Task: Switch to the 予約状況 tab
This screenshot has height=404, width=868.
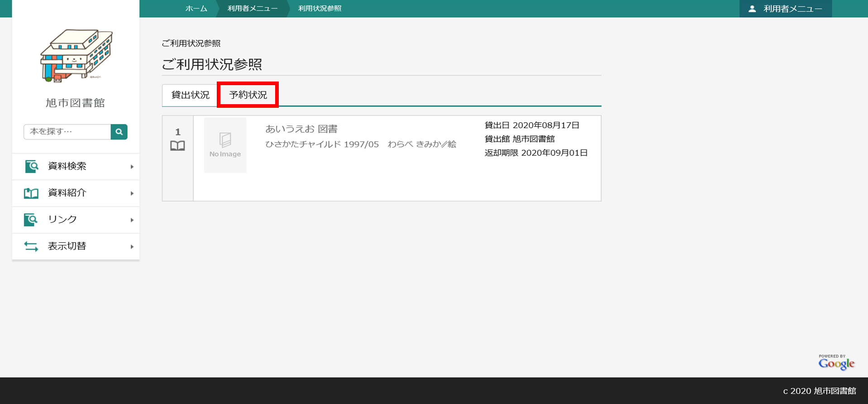Action: (248, 95)
